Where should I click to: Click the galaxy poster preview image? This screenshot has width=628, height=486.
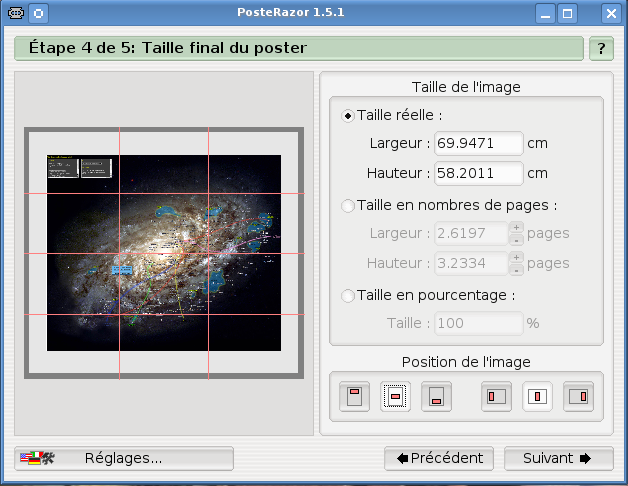(164, 253)
